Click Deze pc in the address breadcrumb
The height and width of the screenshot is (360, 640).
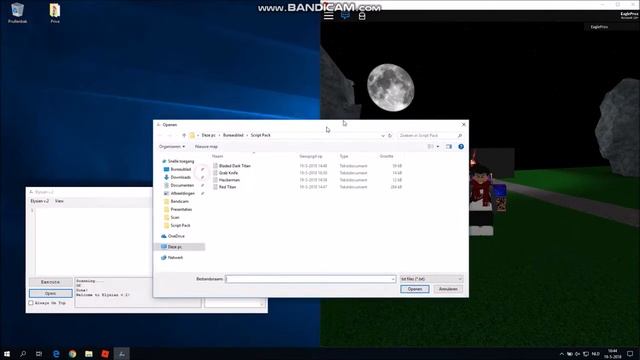[209, 135]
